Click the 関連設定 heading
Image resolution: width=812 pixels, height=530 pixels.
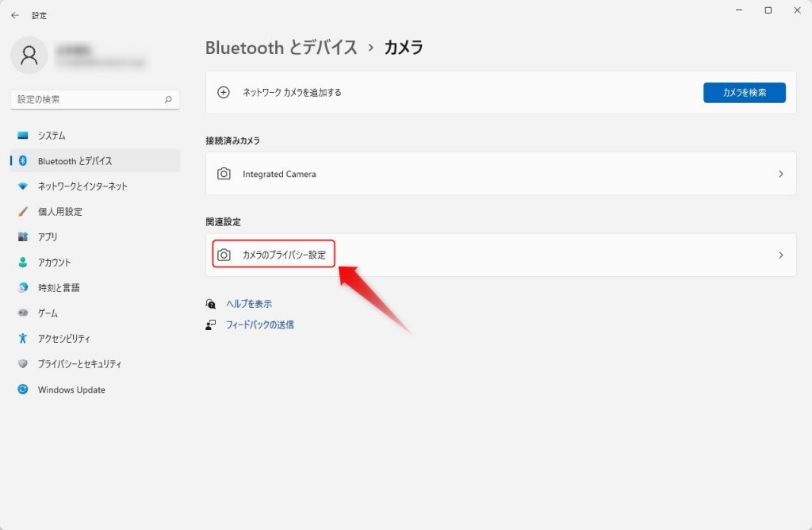223,221
